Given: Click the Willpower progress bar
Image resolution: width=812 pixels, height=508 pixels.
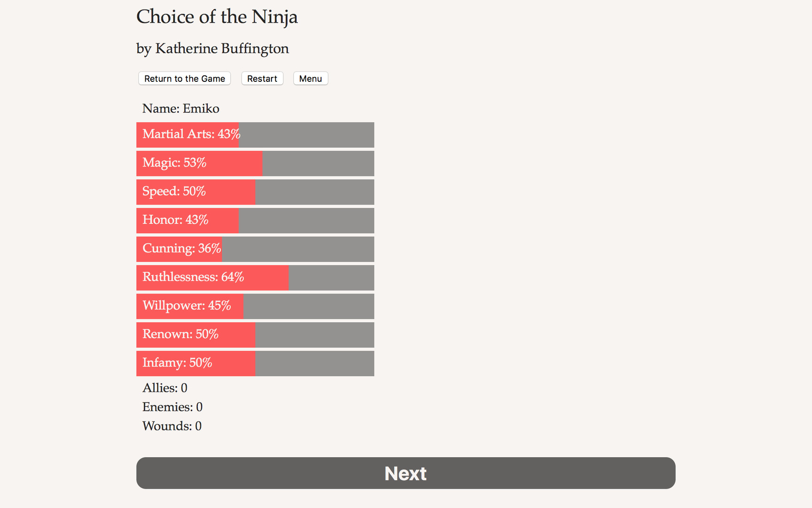Looking at the screenshot, I should point(255,306).
